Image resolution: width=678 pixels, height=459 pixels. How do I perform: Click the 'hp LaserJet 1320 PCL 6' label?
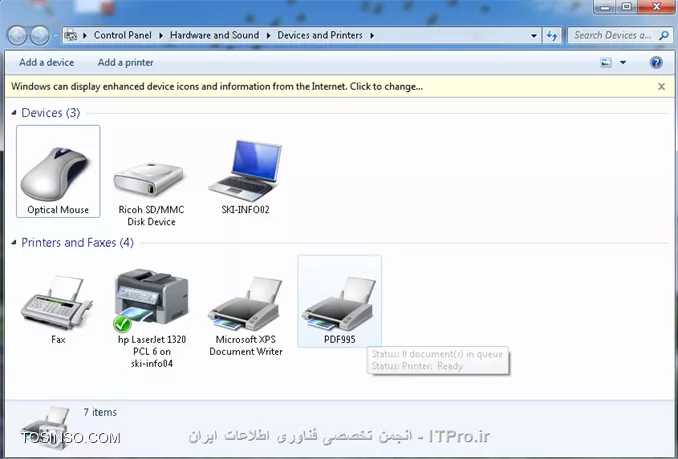152,351
